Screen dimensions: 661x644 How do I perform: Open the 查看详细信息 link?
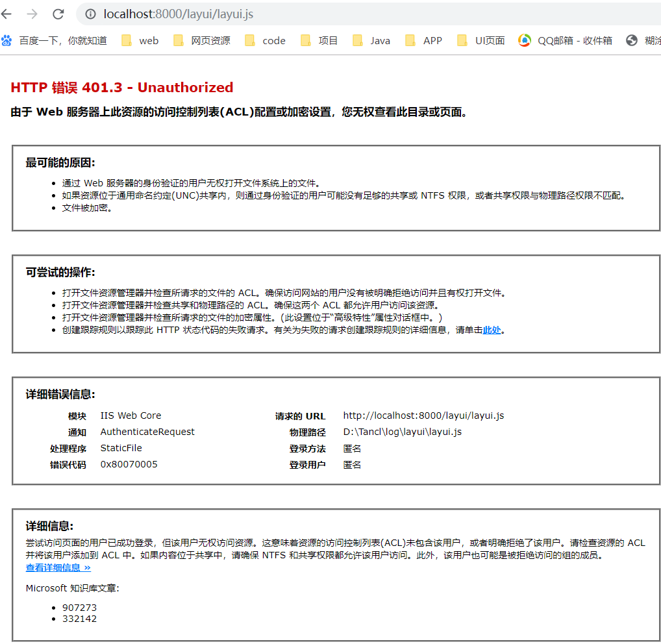pyautogui.click(x=58, y=567)
